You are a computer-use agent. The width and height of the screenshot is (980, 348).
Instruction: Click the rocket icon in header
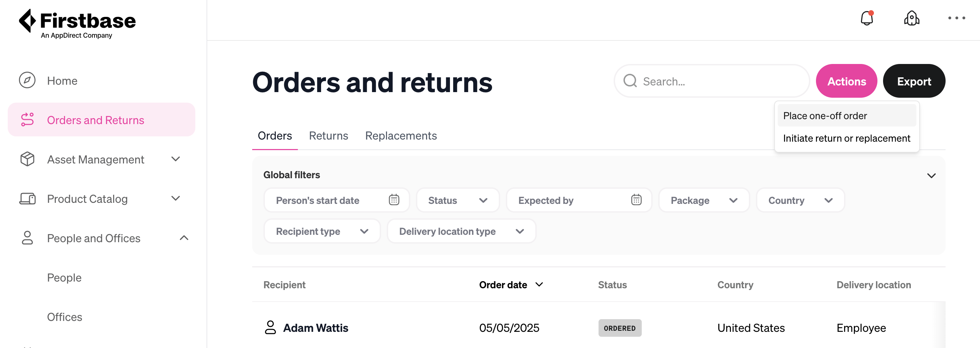[x=912, y=18]
